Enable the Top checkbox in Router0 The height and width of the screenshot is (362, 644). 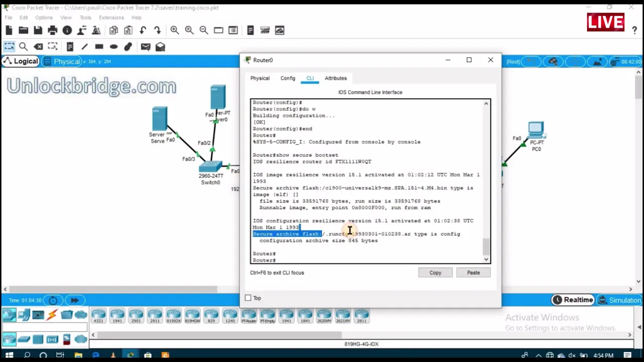pyautogui.click(x=248, y=298)
